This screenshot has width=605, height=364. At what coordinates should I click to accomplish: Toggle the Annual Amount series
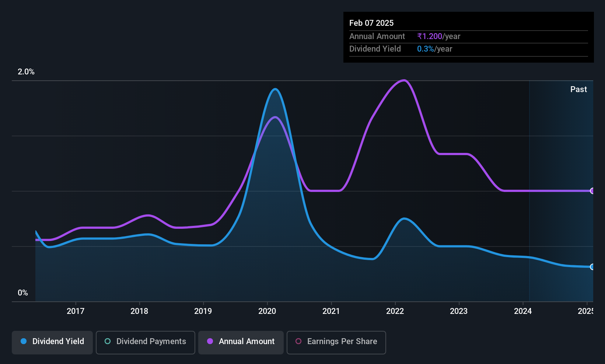[241, 343]
